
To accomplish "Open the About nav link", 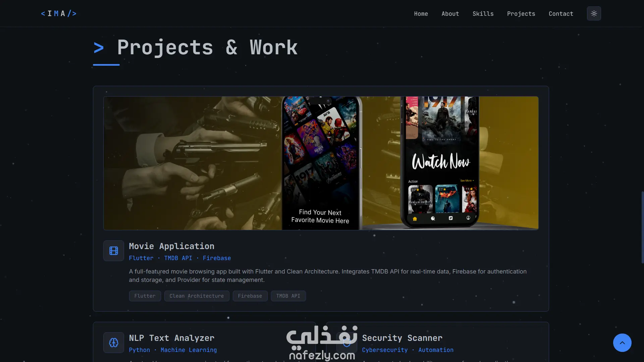I will pos(450,14).
